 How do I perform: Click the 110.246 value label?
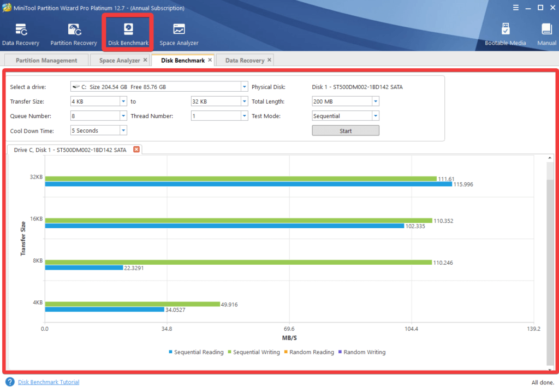pos(443,263)
